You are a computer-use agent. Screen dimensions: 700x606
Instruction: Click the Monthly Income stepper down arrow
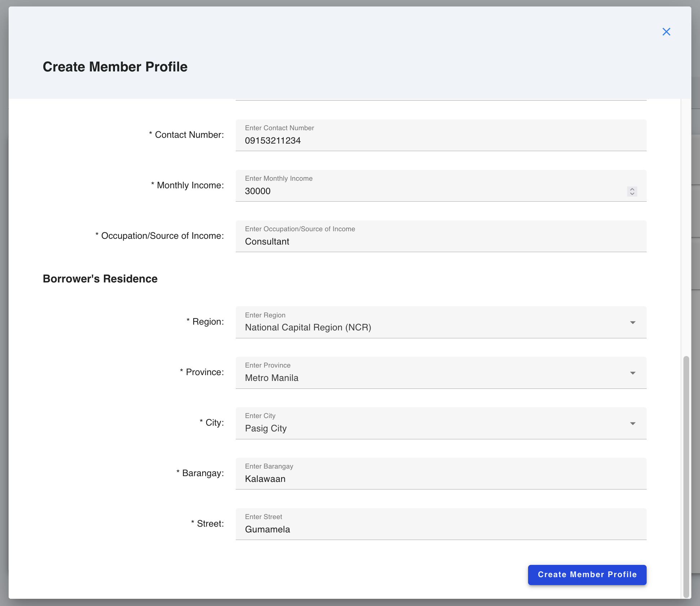(x=632, y=194)
